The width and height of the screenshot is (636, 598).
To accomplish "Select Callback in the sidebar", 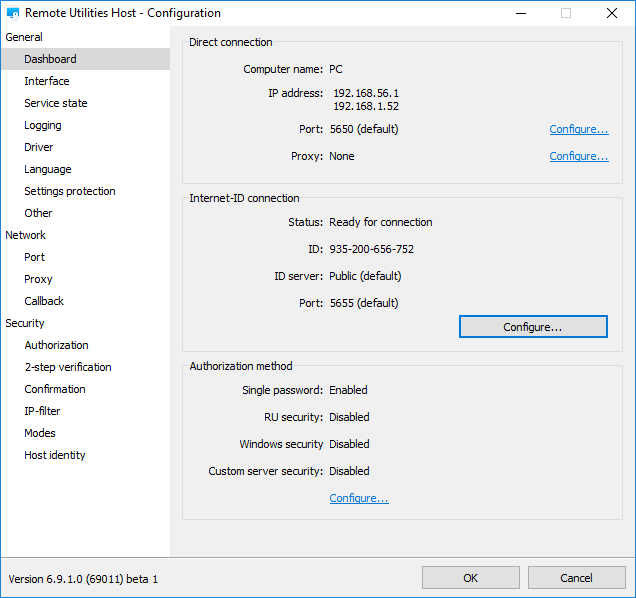I will [x=44, y=301].
